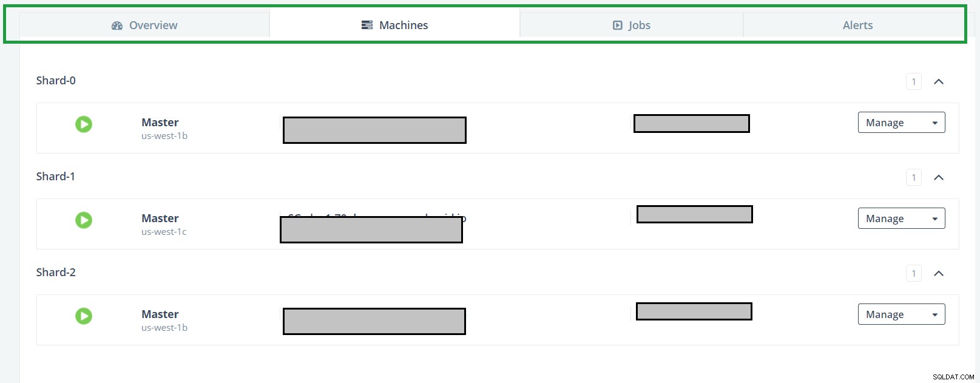Click the green running status icon for Shard-1
This screenshot has width=980, height=383.
tap(84, 220)
